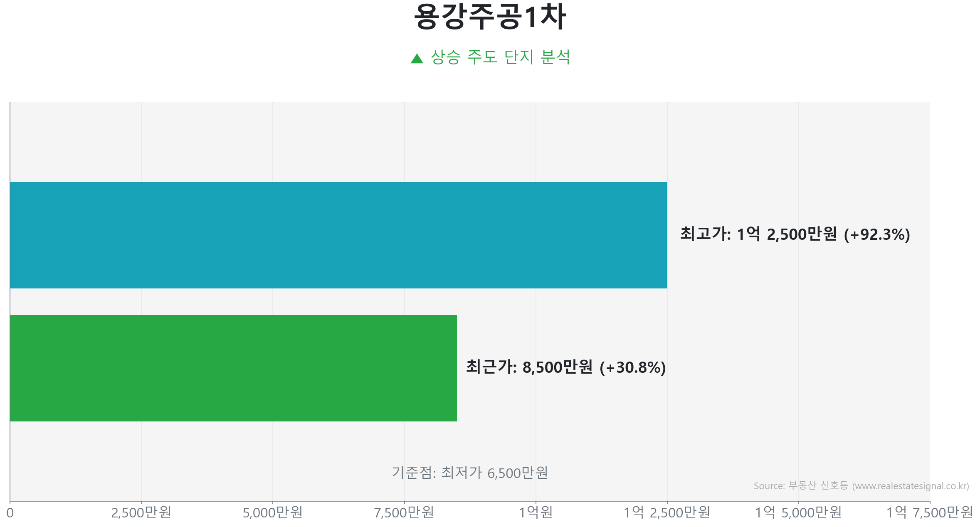Click the +92.3% percentage text

click(x=877, y=235)
